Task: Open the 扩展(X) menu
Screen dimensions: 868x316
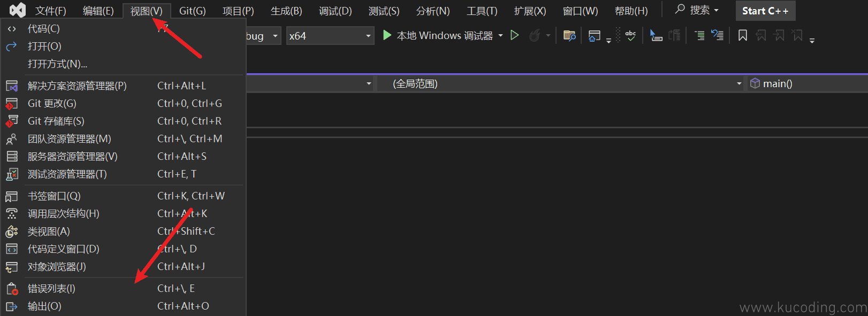Action: point(530,11)
